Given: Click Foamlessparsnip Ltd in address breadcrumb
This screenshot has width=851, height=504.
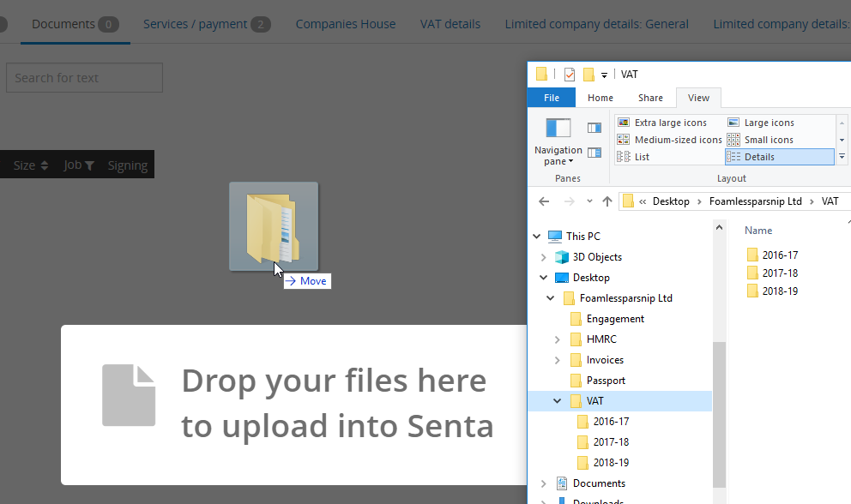Looking at the screenshot, I should click(755, 201).
